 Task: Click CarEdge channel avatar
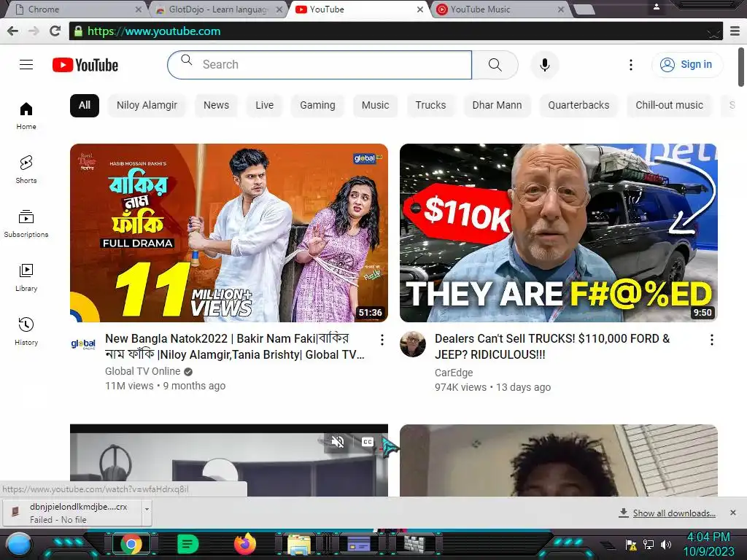[x=413, y=344]
